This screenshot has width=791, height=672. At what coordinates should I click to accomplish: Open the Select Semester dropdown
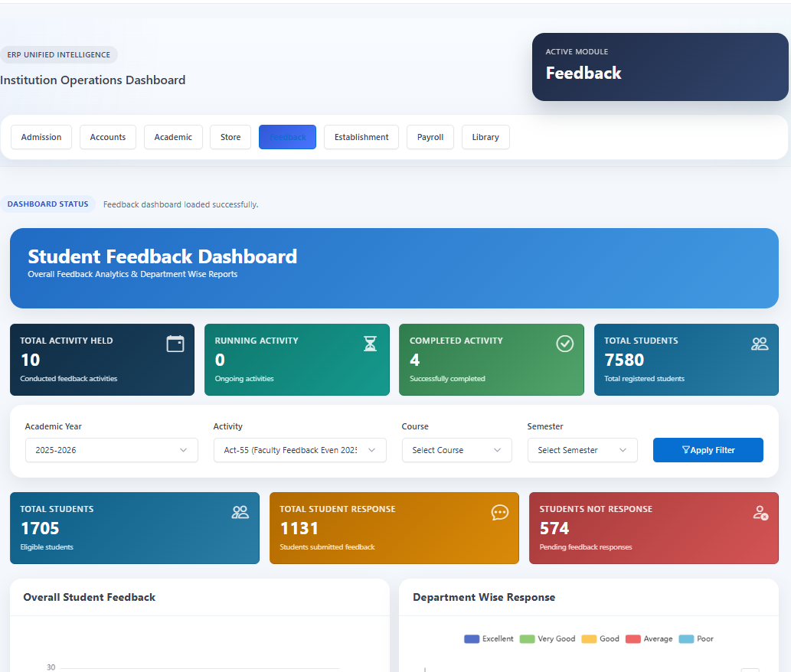coord(583,450)
